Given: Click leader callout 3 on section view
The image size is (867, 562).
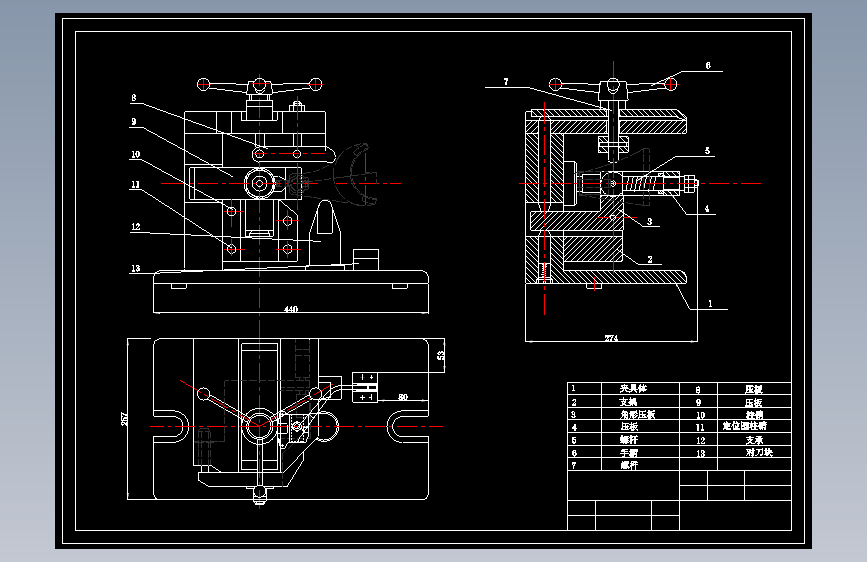Looking at the screenshot, I should coord(650,221).
